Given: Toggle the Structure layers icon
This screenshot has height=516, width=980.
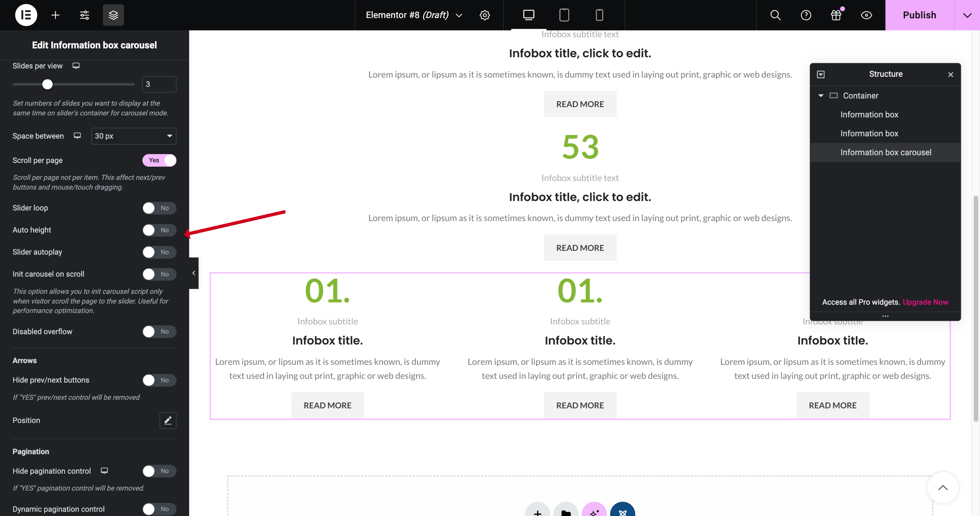Looking at the screenshot, I should 113,15.
